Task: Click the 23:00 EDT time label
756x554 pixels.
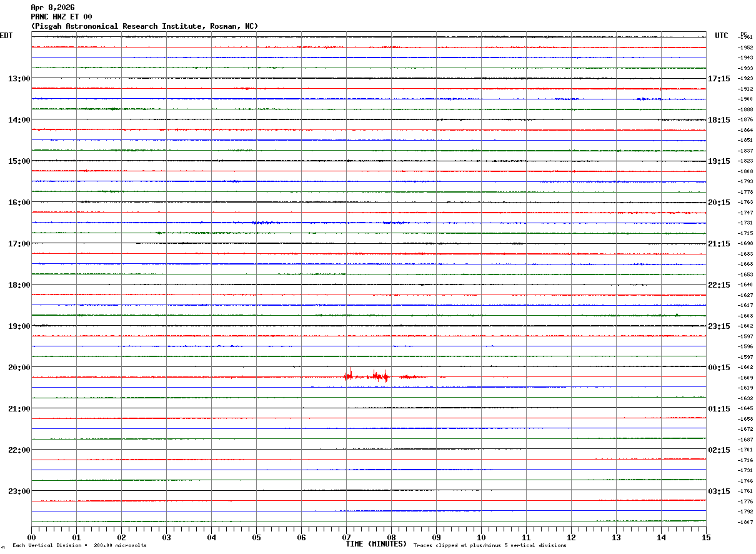Action: (19, 491)
